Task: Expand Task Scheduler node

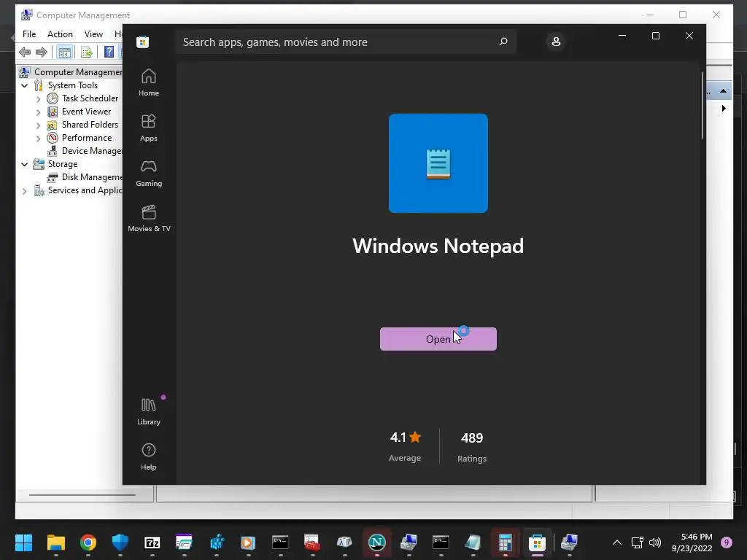Action: pyautogui.click(x=38, y=99)
